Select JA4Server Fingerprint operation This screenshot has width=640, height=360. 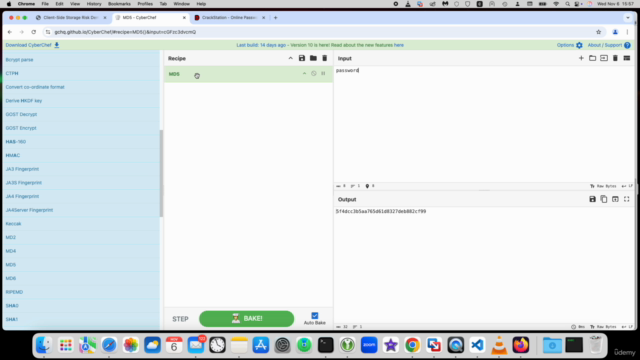[x=81, y=210]
